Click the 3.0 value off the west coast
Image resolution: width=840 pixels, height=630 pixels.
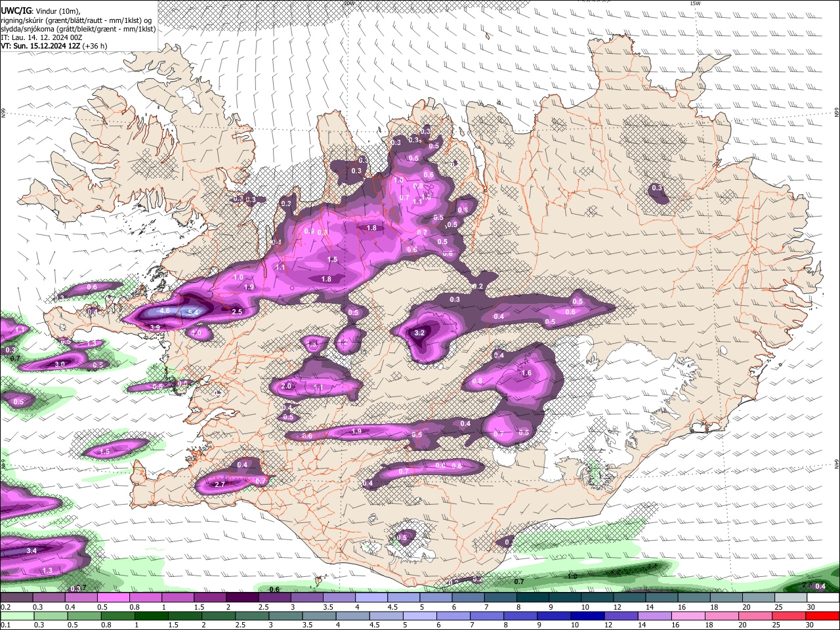pos(60,364)
